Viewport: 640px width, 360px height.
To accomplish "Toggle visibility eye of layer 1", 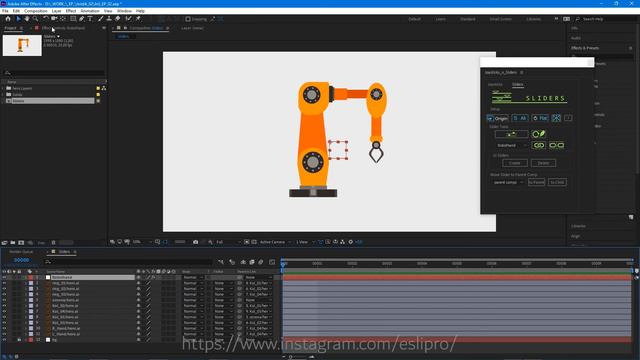I will pyautogui.click(x=4, y=278).
